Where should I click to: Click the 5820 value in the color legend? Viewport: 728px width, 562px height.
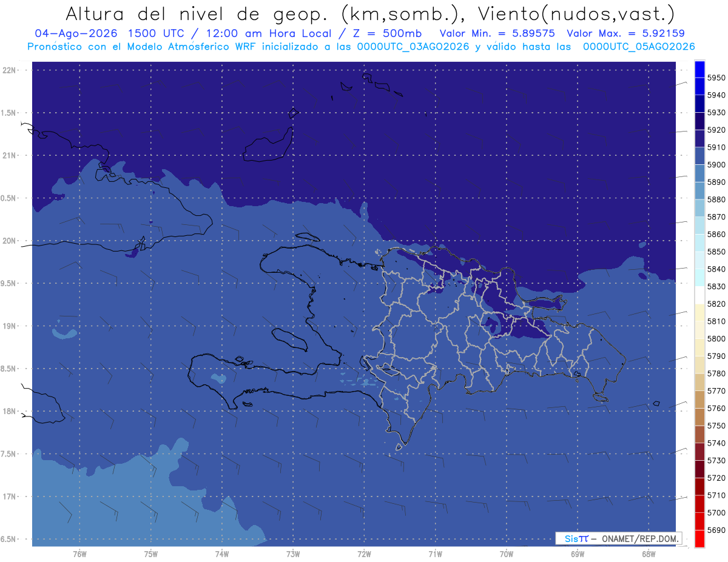[x=716, y=304]
